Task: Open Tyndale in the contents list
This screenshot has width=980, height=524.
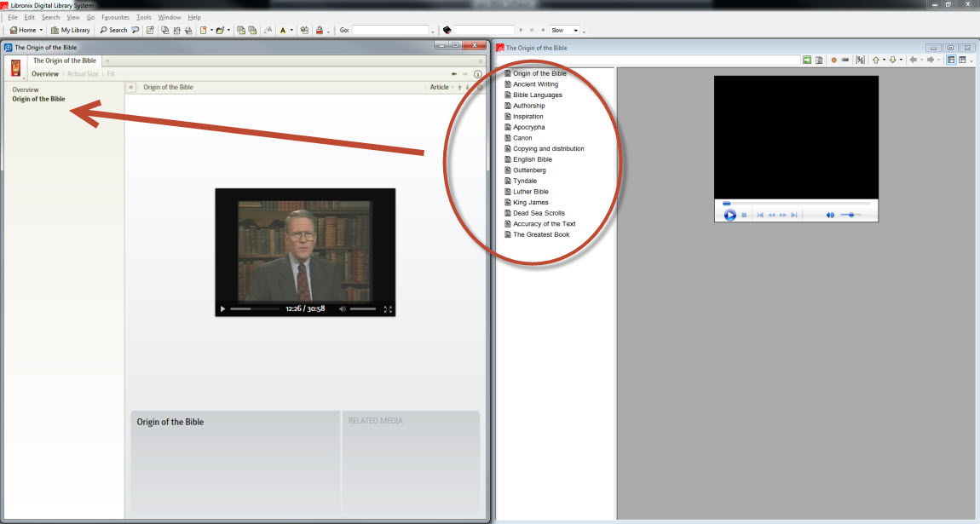Action: [525, 181]
